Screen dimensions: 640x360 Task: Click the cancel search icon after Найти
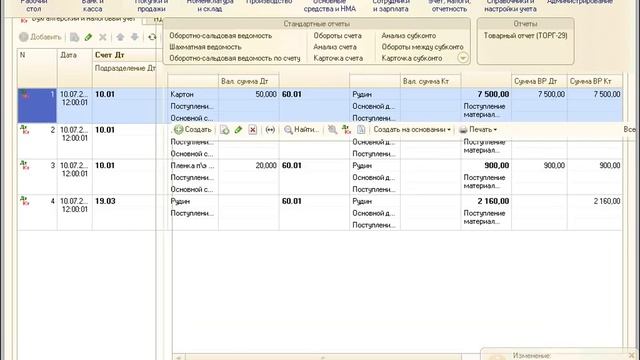[333, 130]
